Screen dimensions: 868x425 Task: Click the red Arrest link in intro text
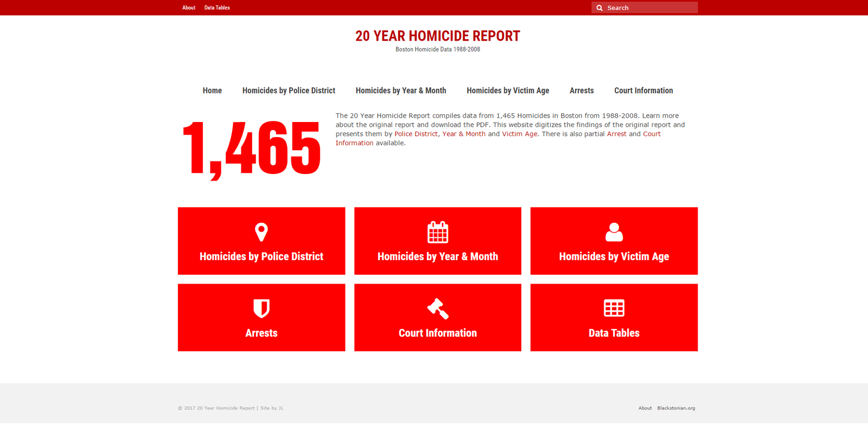(616, 134)
